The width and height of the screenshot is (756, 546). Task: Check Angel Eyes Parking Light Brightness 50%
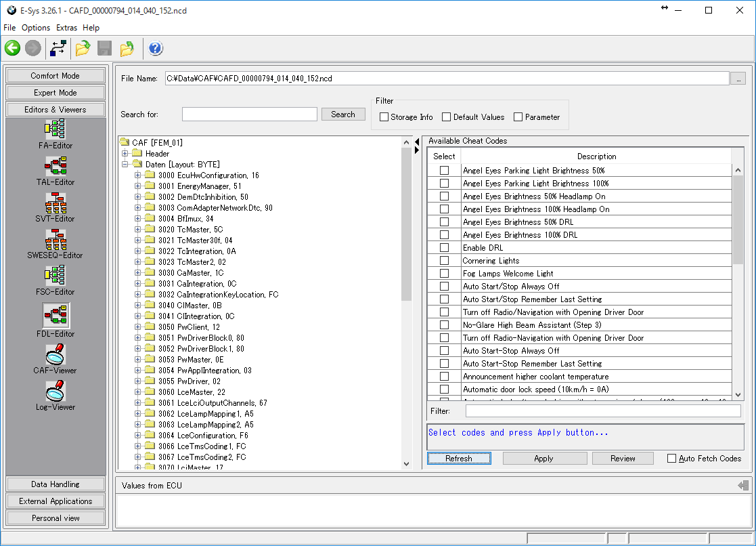(444, 171)
